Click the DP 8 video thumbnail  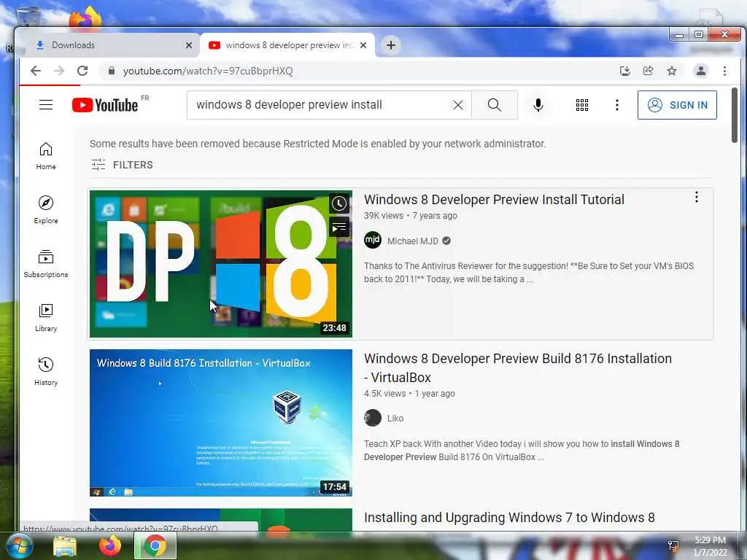tap(220, 264)
